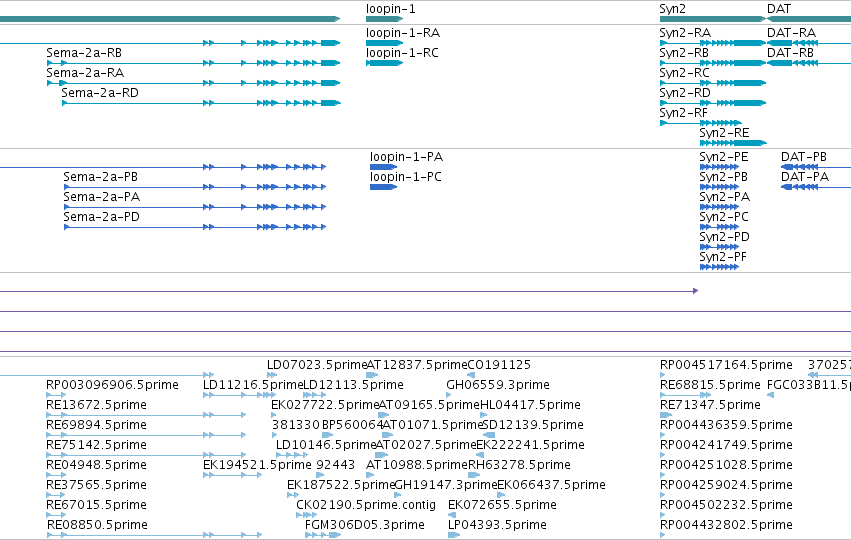Click the Syn2-PF protein label
The image size is (851, 540).
(x=723, y=257)
